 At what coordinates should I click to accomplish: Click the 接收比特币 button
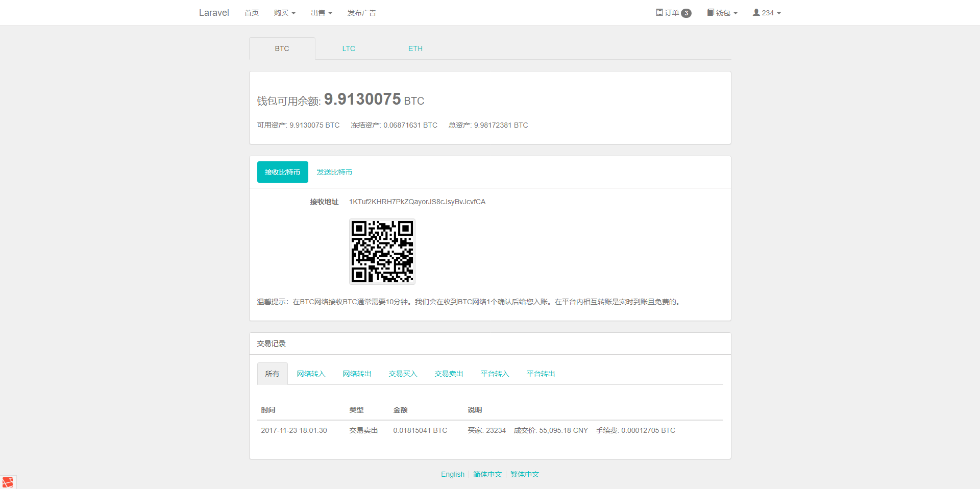[282, 172]
